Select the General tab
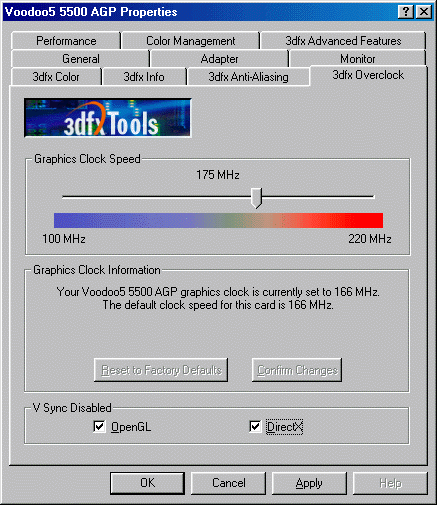Screen dimensions: 438x505 pyautogui.click(x=81, y=59)
